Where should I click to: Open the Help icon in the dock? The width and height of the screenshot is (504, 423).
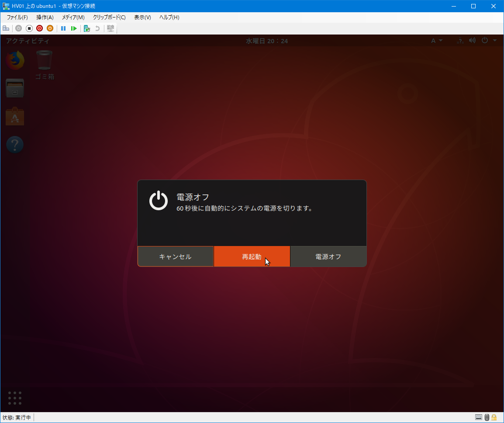coord(15,145)
